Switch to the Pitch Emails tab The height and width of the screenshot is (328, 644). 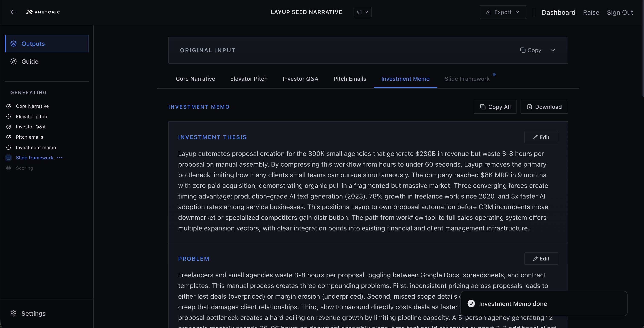tap(350, 79)
